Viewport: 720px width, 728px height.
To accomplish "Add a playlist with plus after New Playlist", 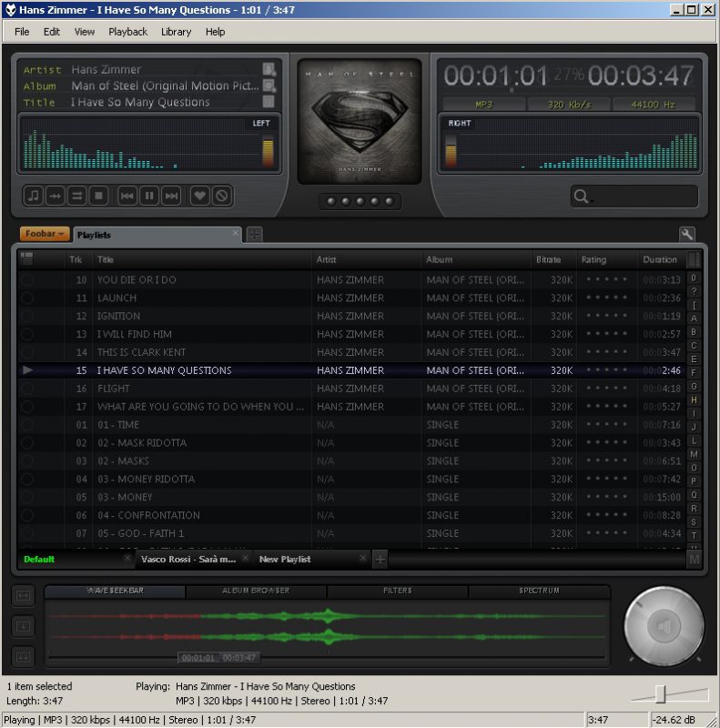I will click(380, 560).
